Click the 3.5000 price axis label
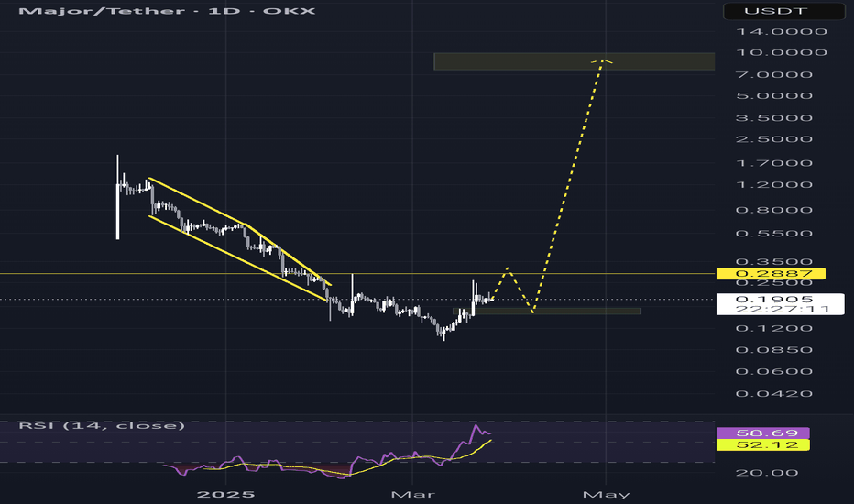The image size is (854, 504). 774,118
